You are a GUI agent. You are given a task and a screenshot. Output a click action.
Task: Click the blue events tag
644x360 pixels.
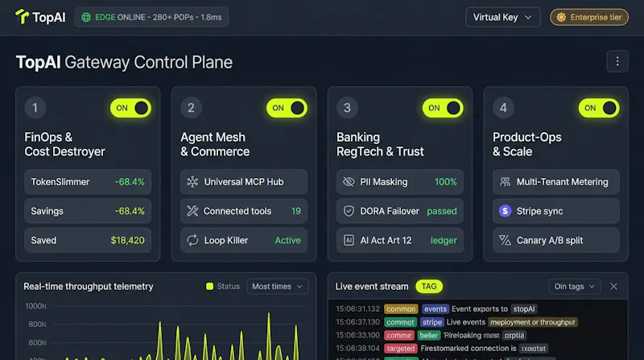(435, 309)
